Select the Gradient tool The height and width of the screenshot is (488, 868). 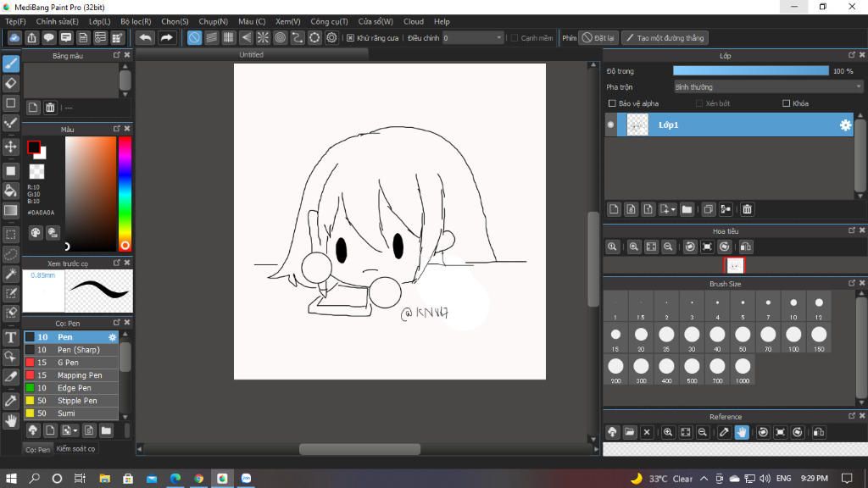pyautogui.click(x=10, y=210)
